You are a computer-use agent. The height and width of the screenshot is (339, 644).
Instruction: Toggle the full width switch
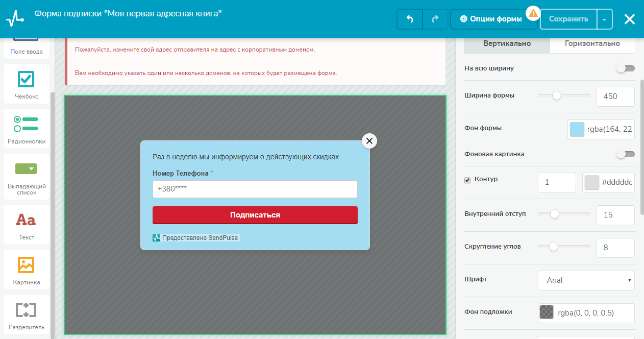tap(626, 68)
